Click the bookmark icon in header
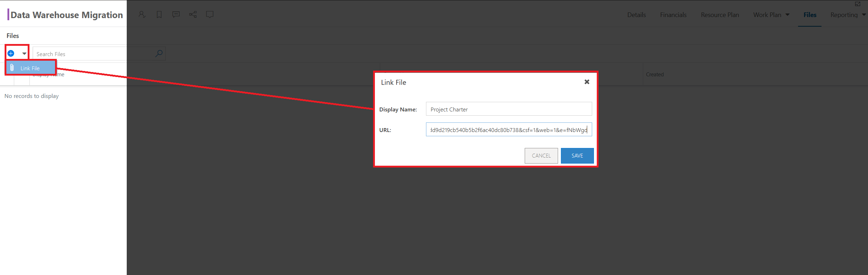This screenshot has width=868, height=275. pos(159,15)
